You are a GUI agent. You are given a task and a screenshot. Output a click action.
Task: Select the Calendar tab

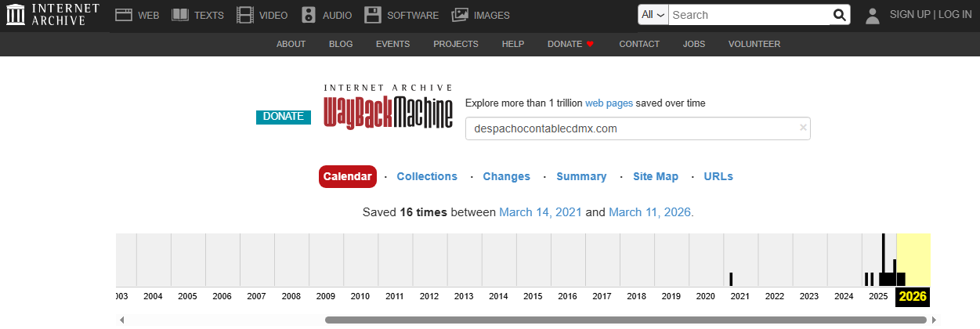click(348, 176)
